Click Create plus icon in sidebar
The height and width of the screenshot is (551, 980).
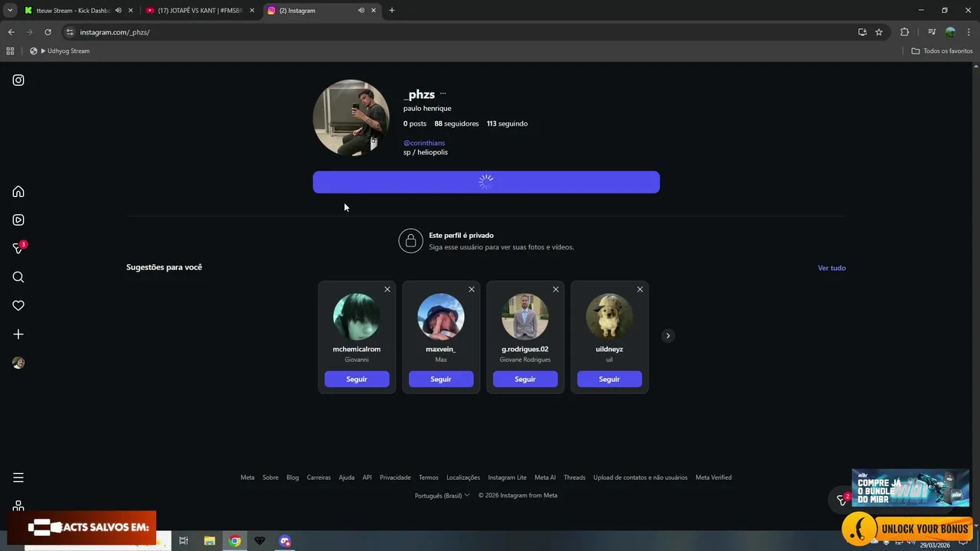(18, 334)
